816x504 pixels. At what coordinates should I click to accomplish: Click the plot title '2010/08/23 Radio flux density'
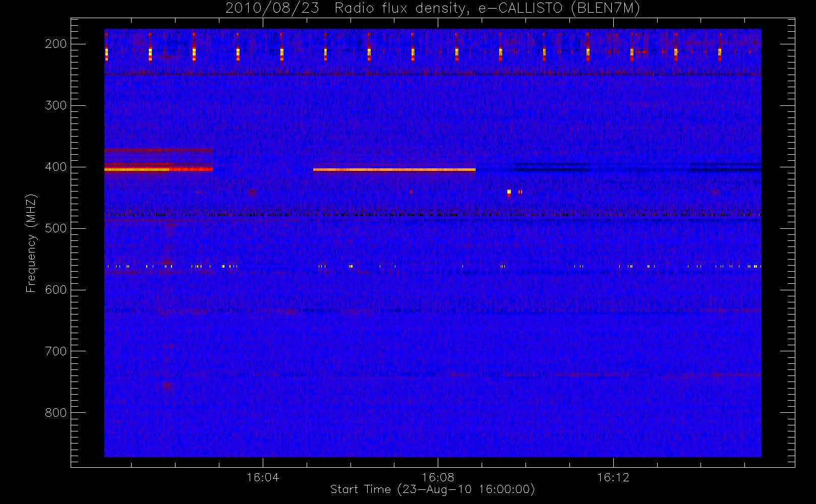432,8
